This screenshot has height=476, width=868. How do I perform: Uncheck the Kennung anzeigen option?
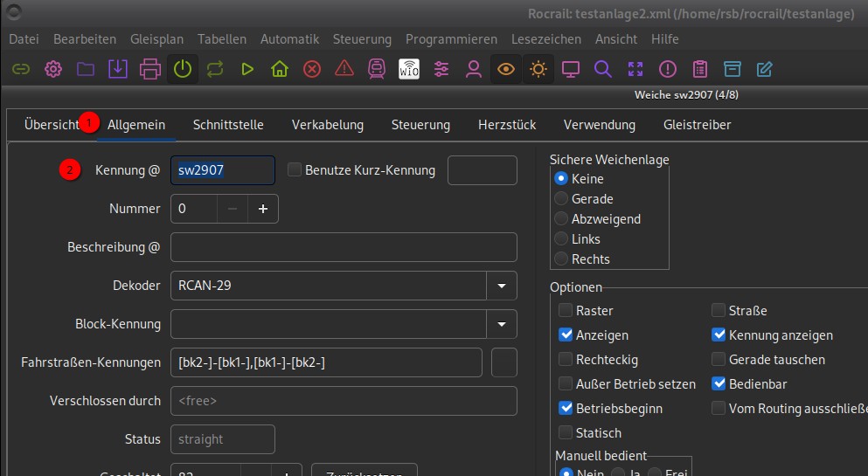coord(719,335)
